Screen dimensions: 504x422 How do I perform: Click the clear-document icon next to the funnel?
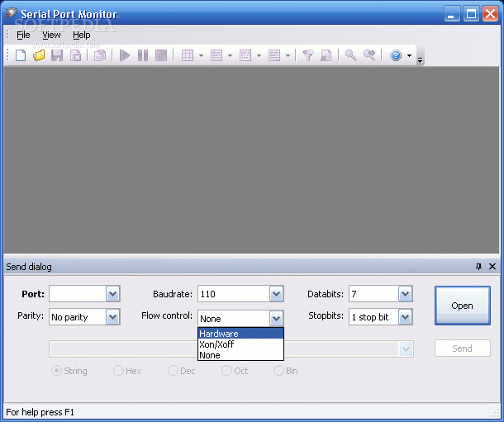(x=326, y=55)
